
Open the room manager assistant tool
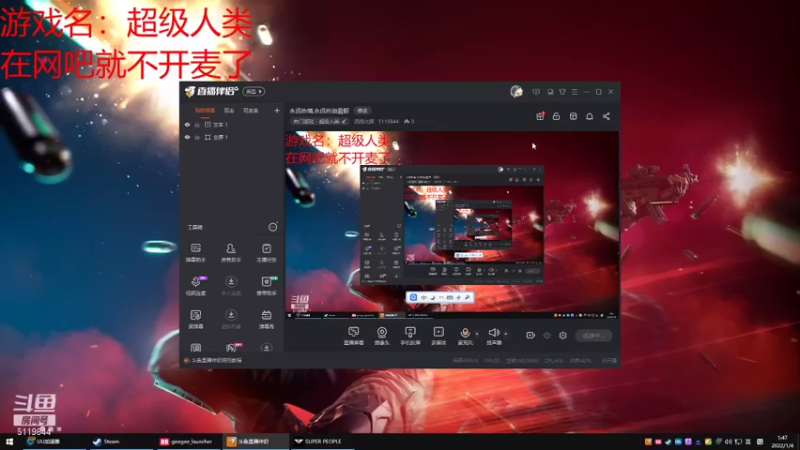[231, 253]
